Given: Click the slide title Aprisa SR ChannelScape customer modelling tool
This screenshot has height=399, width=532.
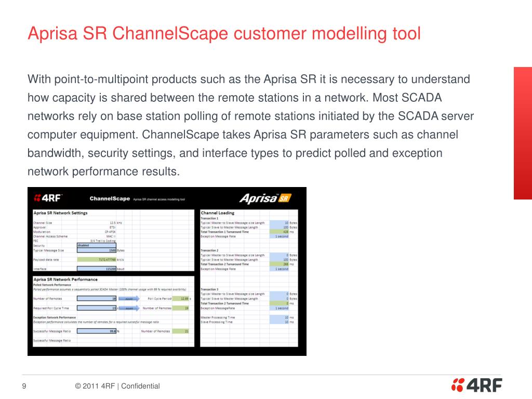Looking at the screenshot, I should point(224,34).
